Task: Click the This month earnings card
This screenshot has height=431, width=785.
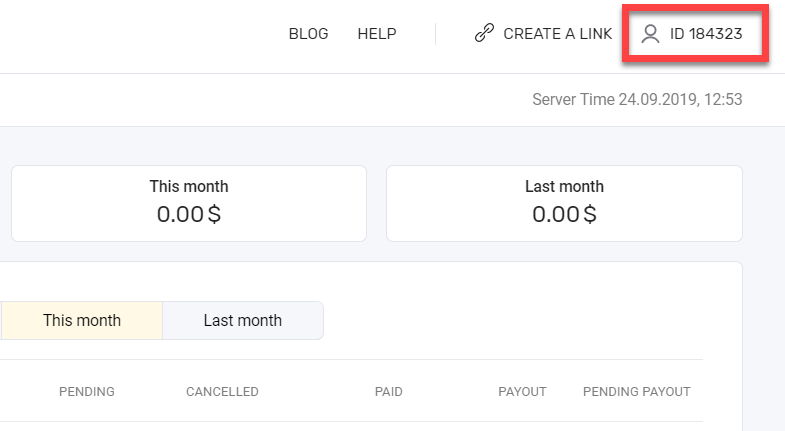Action: [x=189, y=204]
